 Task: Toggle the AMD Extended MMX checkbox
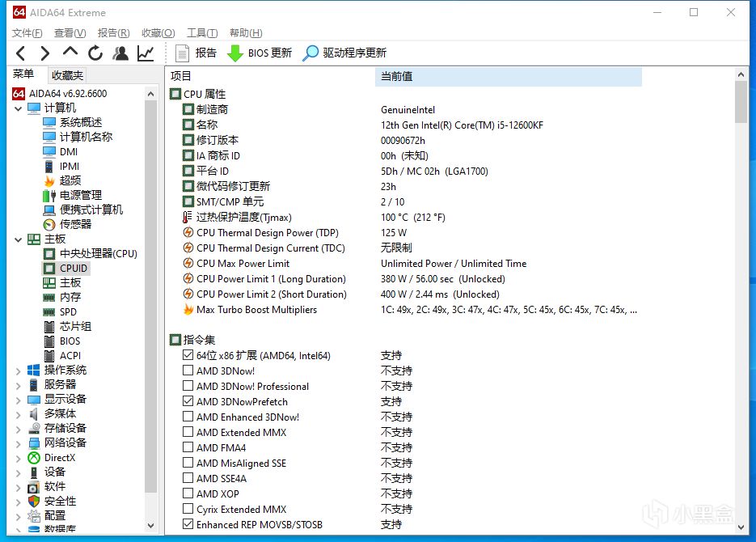point(188,432)
